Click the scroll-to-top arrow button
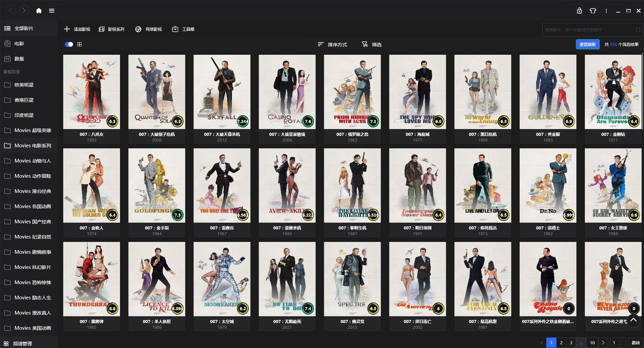This screenshot has height=348, width=644. pyautogui.click(x=634, y=320)
